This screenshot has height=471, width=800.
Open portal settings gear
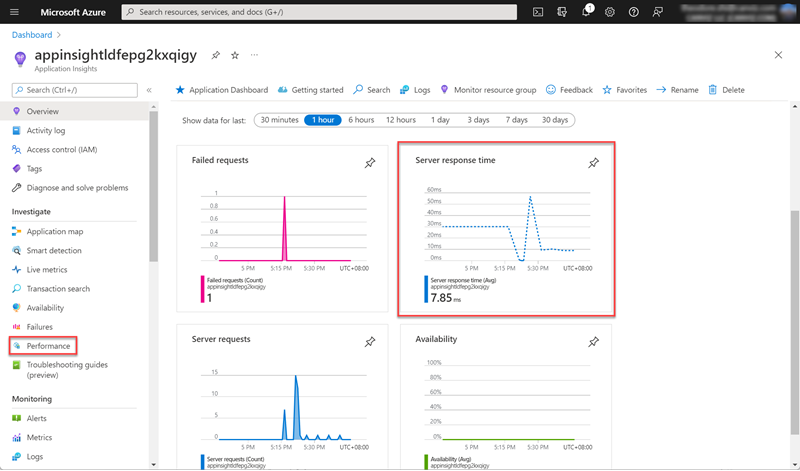[610, 12]
